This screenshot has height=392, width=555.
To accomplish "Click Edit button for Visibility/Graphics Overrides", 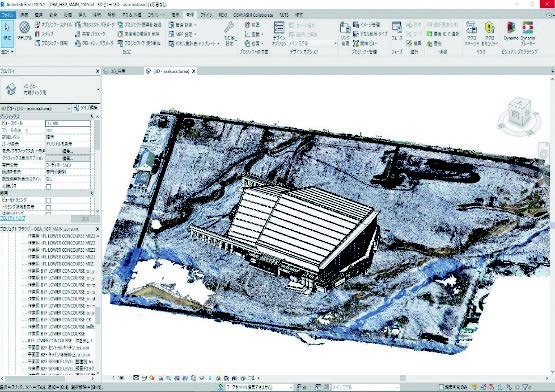I will pos(68,151).
